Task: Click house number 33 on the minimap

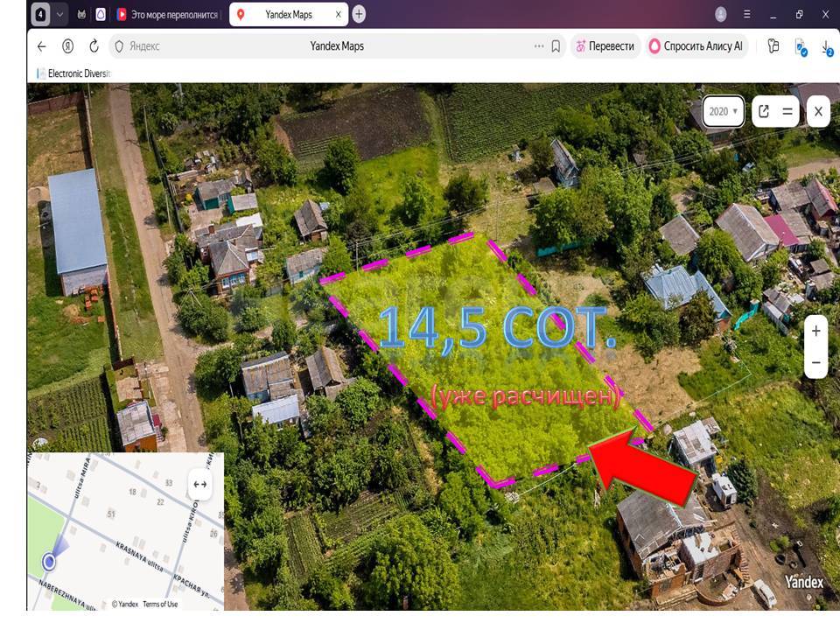Action: coord(169,483)
